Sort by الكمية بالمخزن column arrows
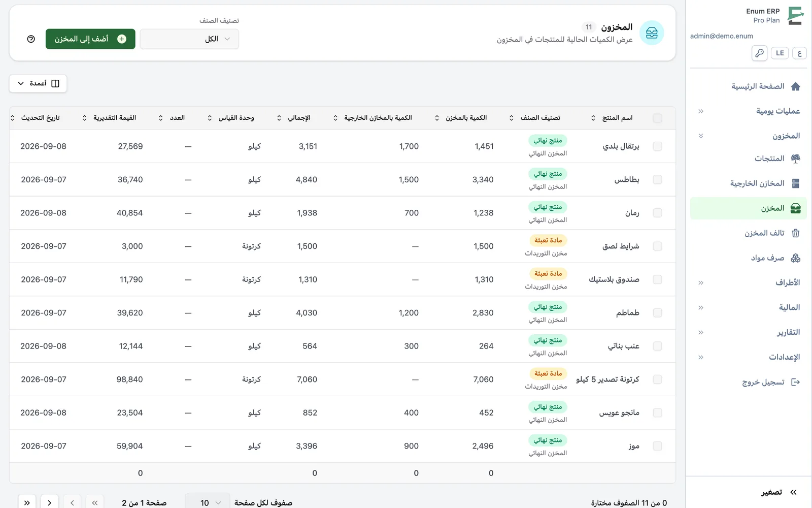The image size is (812, 508). pos(437,118)
